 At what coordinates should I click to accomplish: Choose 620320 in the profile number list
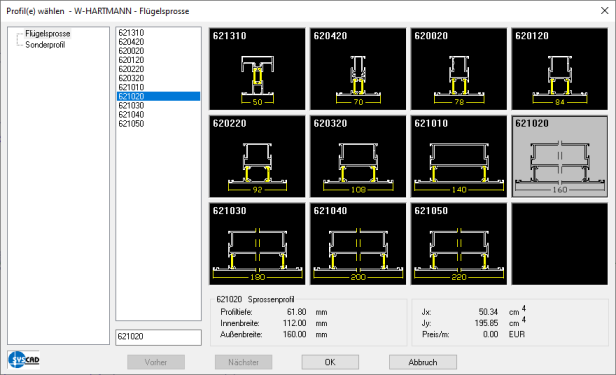pyautogui.click(x=131, y=78)
